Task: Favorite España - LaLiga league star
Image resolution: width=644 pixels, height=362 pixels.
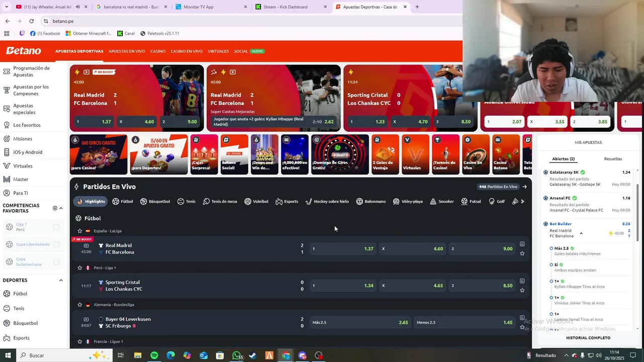Action: 79,231
